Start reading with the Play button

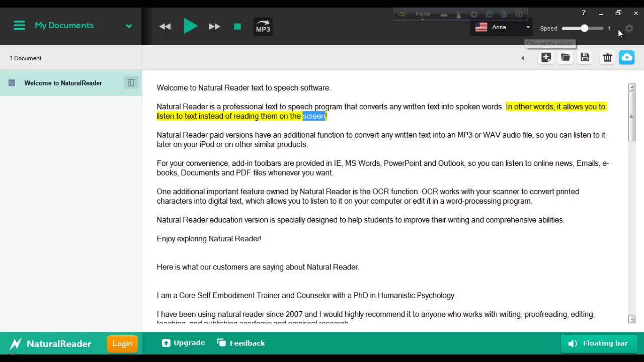pos(190,26)
